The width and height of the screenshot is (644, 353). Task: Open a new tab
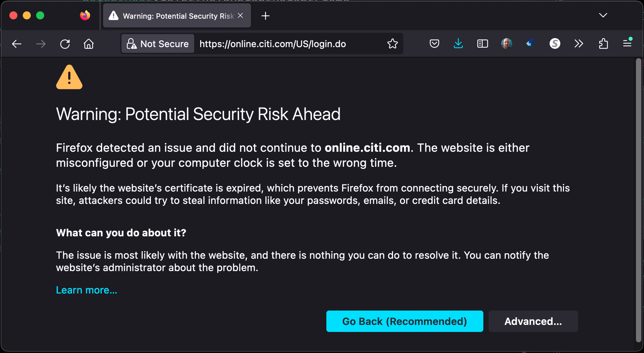coord(265,16)
